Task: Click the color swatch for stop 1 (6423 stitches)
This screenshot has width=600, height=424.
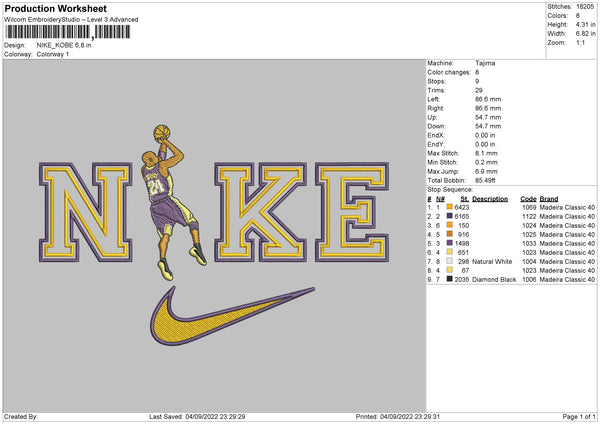Action: coord(450,207)
